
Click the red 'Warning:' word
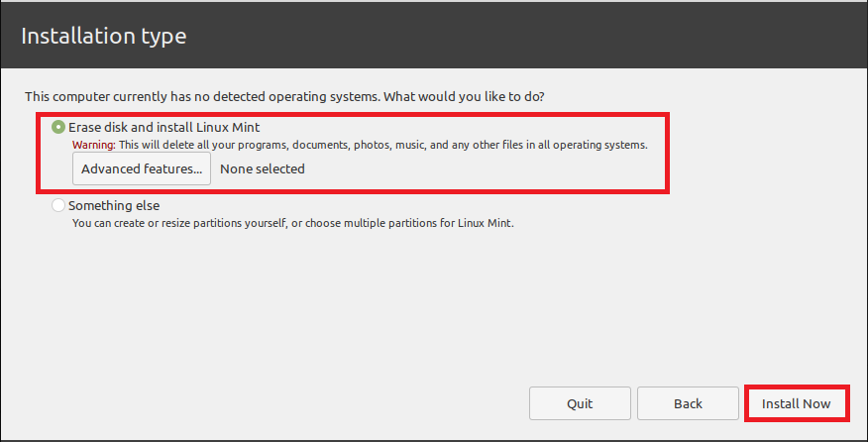point(94,145)
